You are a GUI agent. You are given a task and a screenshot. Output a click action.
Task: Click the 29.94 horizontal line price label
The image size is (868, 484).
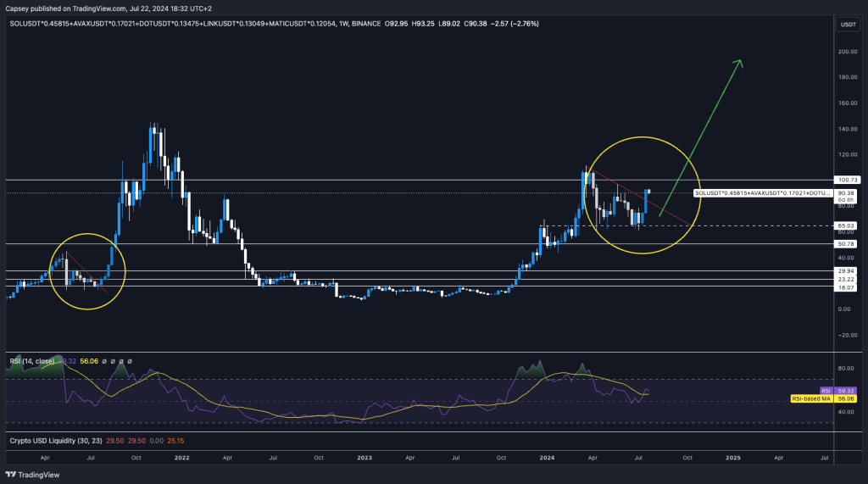tap(846, 271)
